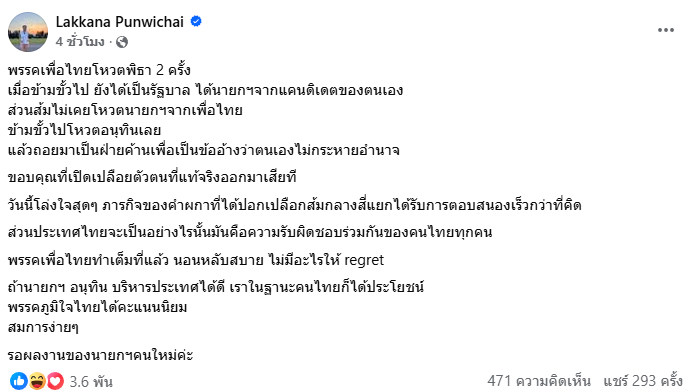Click the globe public-audience icon
This screenshot has height=392, width=689.
coord(122,42)
